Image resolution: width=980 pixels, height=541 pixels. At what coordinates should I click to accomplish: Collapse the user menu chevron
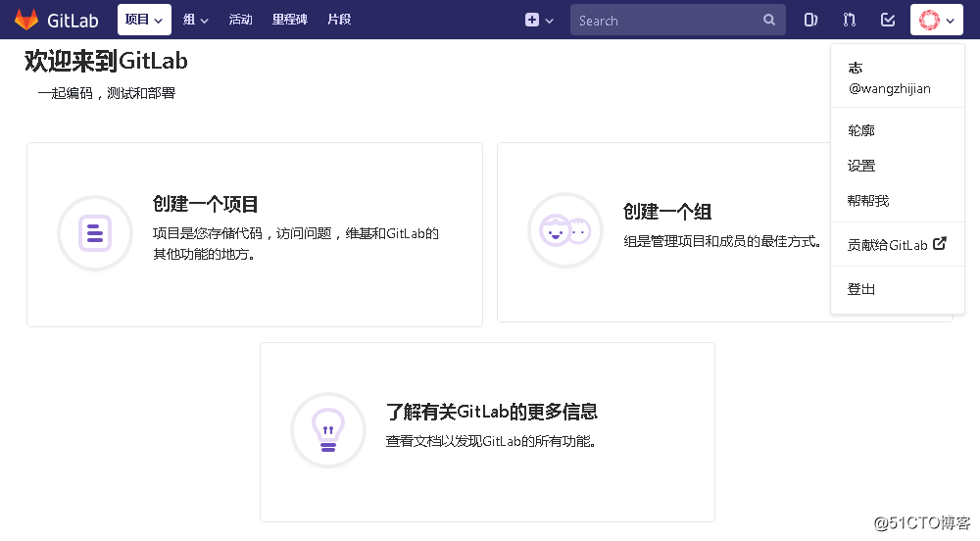tap(951, 21)
